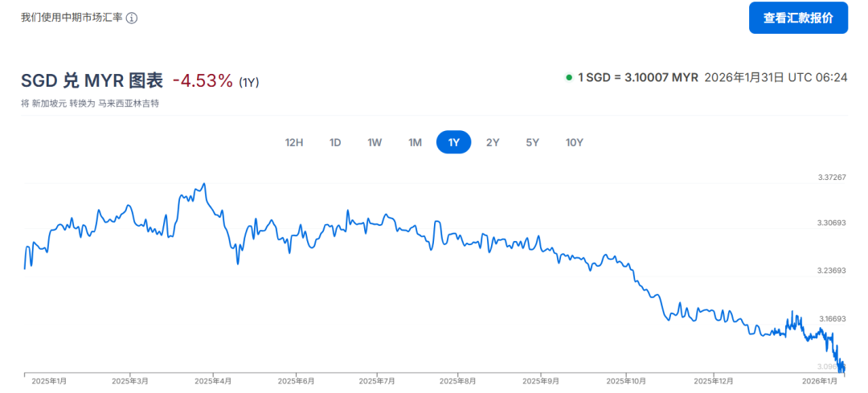Click the info icon beside 中期市场汇率
The image size is (868, 393).
(x=132, y=18)
